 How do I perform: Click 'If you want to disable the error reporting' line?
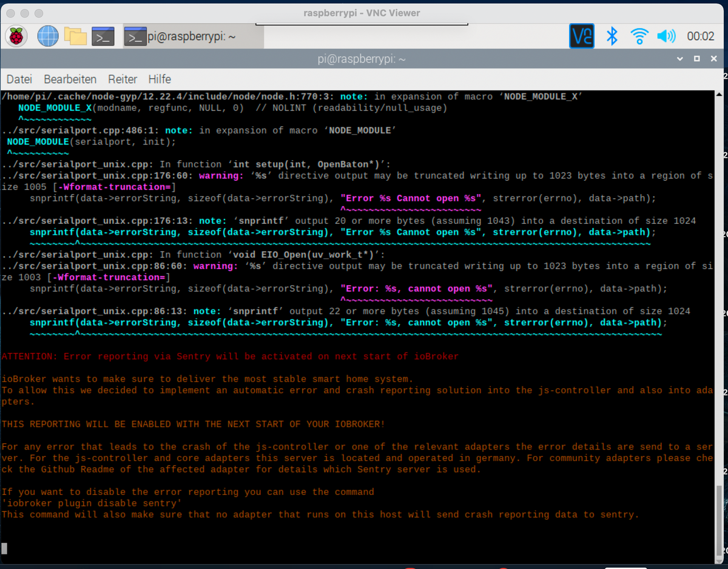coord(187,492)
